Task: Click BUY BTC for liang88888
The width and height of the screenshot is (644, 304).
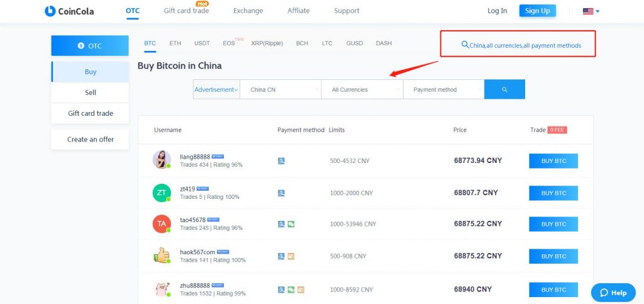Action: coord(553,161)
